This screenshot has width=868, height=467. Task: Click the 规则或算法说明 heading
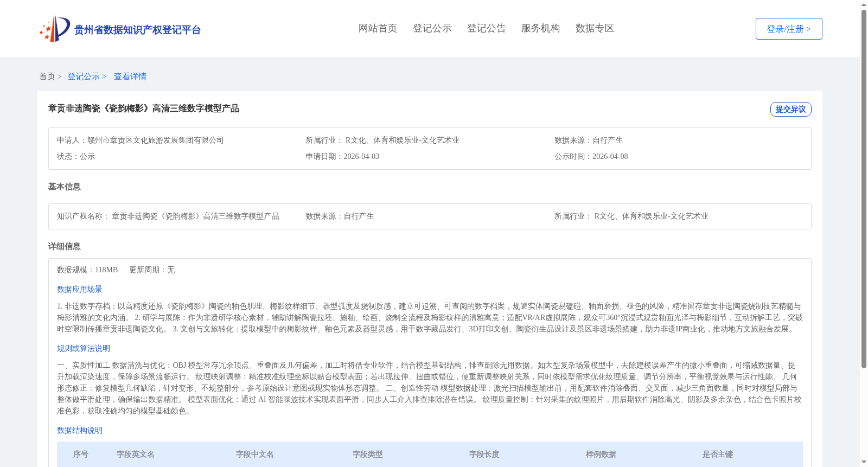click(84, 348)
